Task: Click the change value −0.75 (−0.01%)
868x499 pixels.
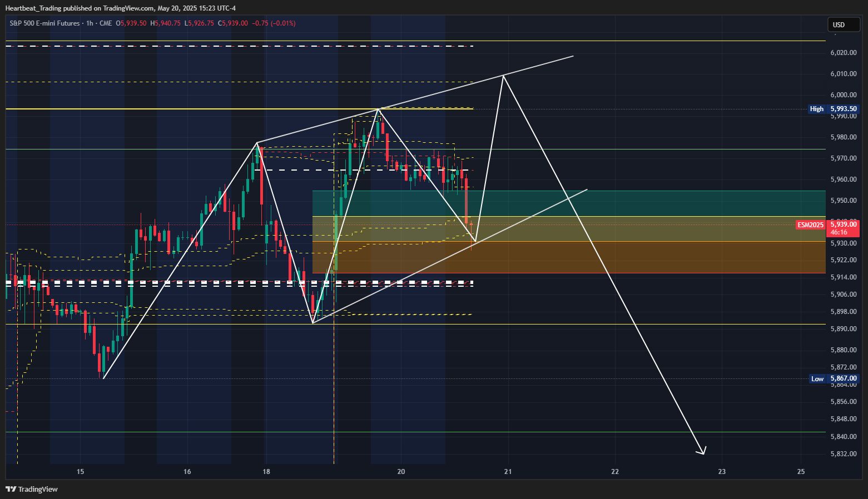Action: point(274,23)
